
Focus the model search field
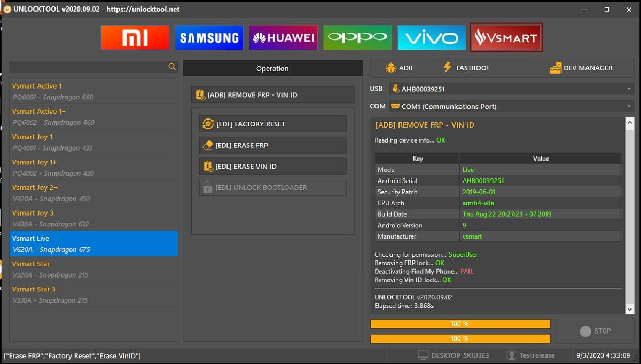88,67
